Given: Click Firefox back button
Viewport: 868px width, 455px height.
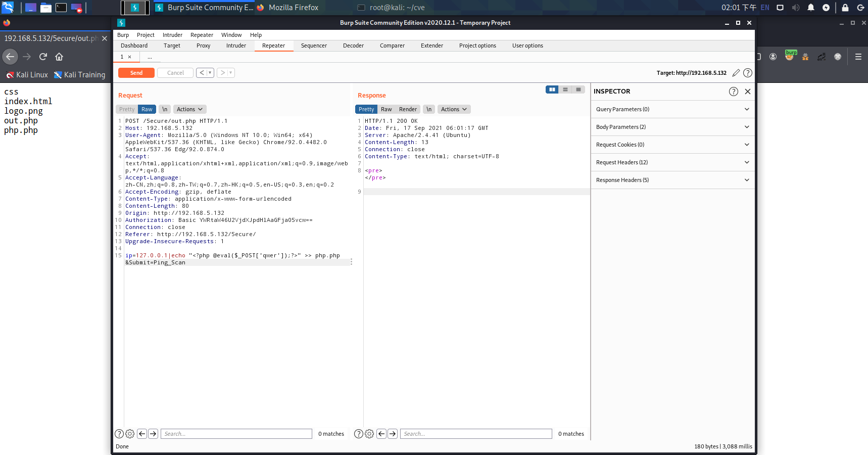Looking at the screenshot, I should (10, 57).
